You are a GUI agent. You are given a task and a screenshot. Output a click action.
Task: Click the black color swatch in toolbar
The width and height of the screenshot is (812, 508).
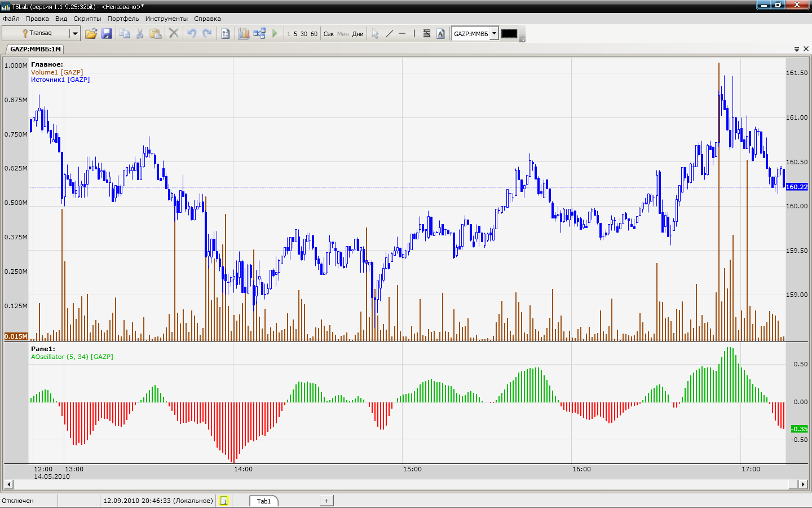click(x=509, y=34)
